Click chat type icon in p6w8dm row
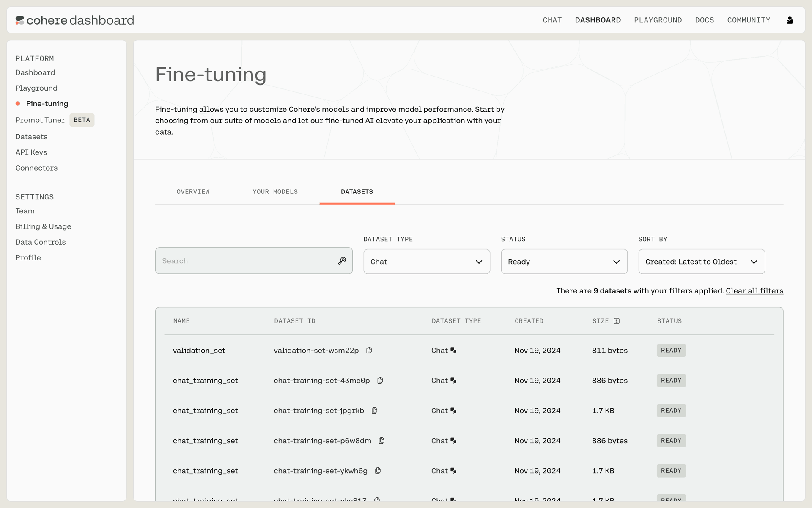The height and width of the screenshot is (508, 812). pos(453,440)
